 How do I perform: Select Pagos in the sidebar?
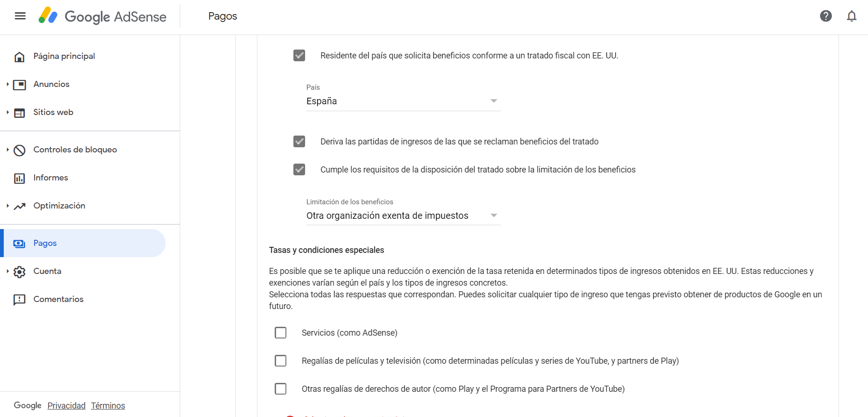click(x=45, y=243)
